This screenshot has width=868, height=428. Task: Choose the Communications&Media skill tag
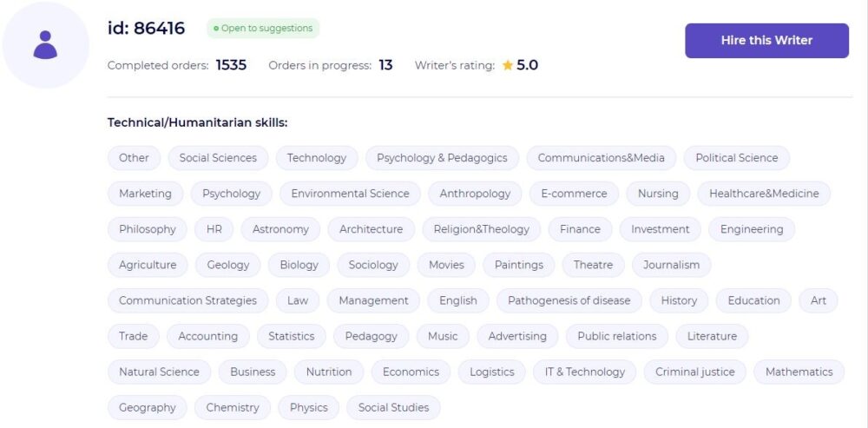coord(602,158)
